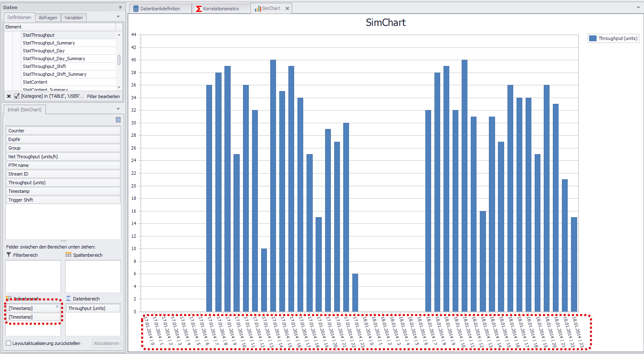Click the Throughput (units) legend color swatch

pyautogui.click(x=593, y=38)
